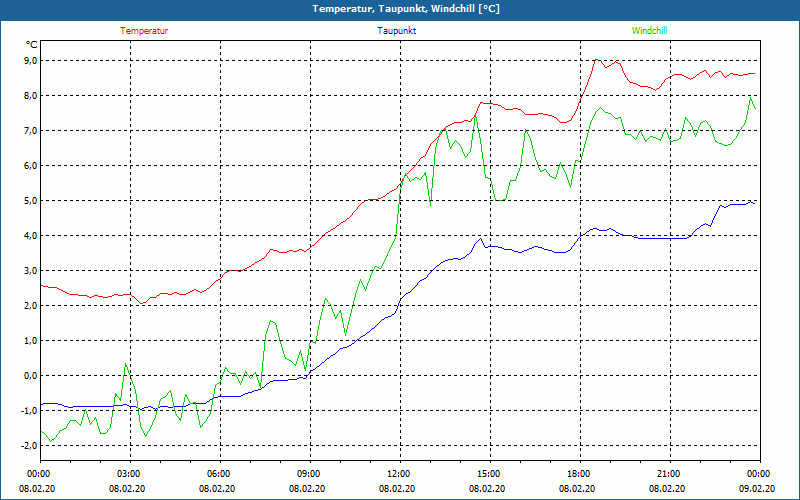Click the "08.02.20" date under 06:00
Image resolution: width=800 pixels, height=500 pixels.
(217, 489)
